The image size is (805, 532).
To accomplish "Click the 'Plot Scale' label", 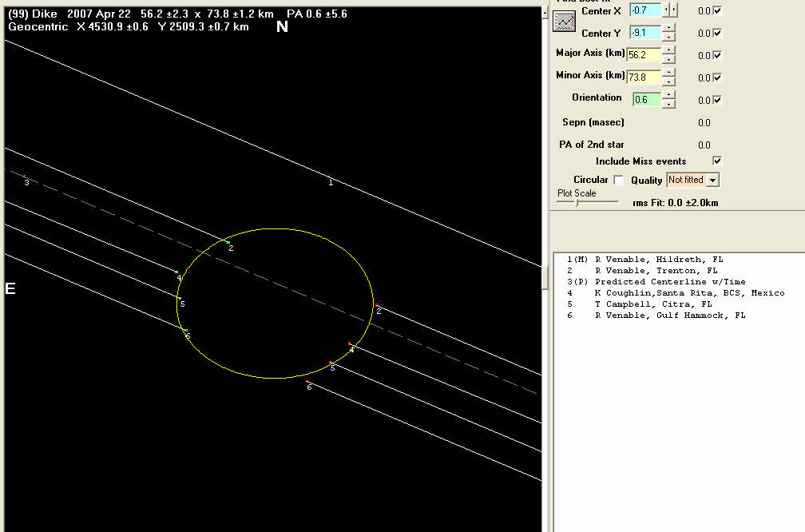I will click(577, 193).
